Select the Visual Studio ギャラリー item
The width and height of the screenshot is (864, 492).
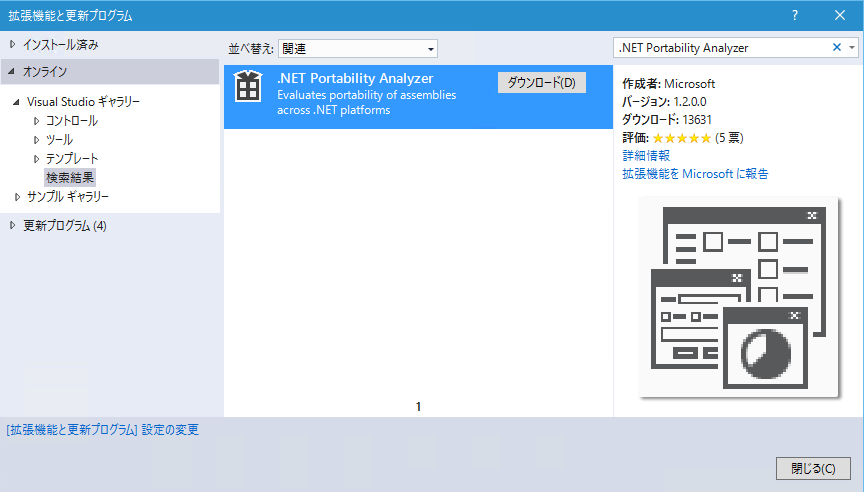click(83, 102)
